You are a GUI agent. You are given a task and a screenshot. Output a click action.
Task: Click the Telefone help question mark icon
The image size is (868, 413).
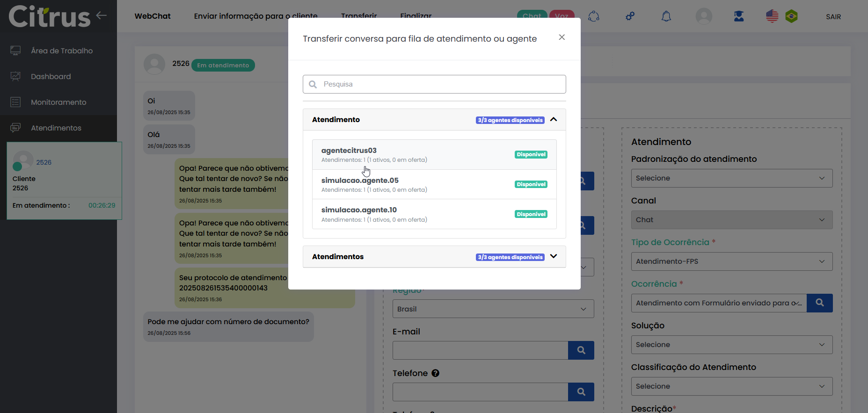[x=435, y=373]
